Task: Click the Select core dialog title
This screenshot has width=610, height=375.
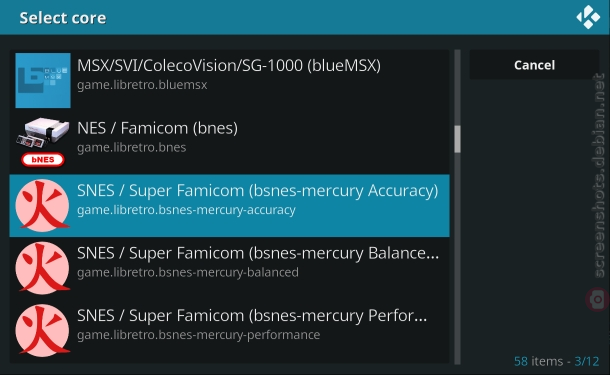Action: pos(63,18)
